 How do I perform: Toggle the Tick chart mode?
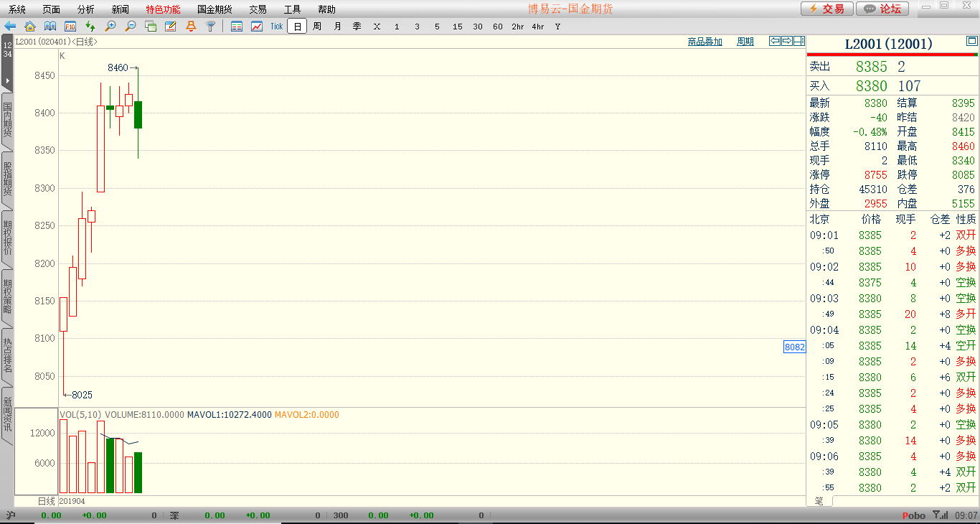tap(277, 27)
